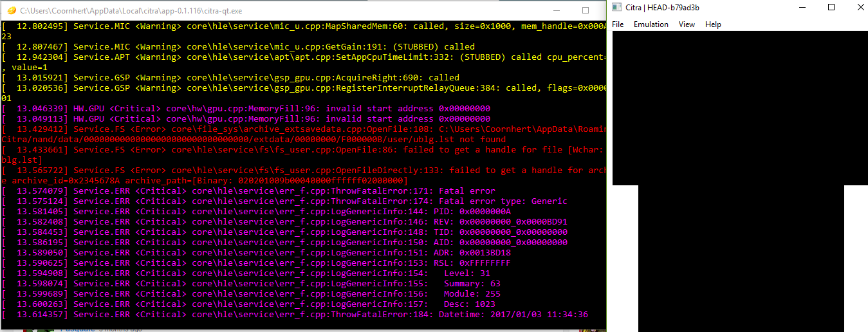Click the fs_user.cpp:OpenFile:86 error line

[304, 150]
